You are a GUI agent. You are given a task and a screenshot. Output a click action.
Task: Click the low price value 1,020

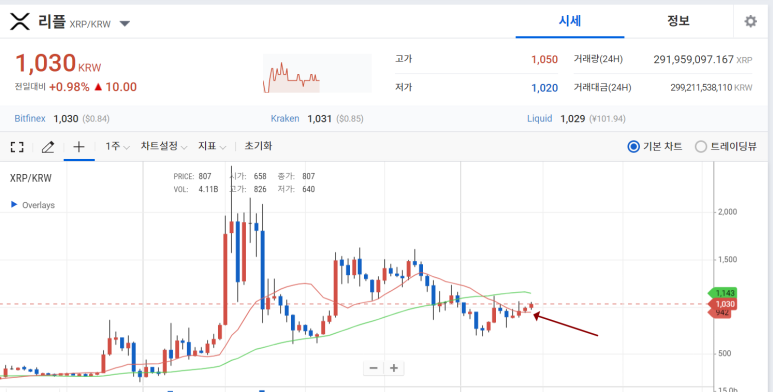(x=544, y=88)
